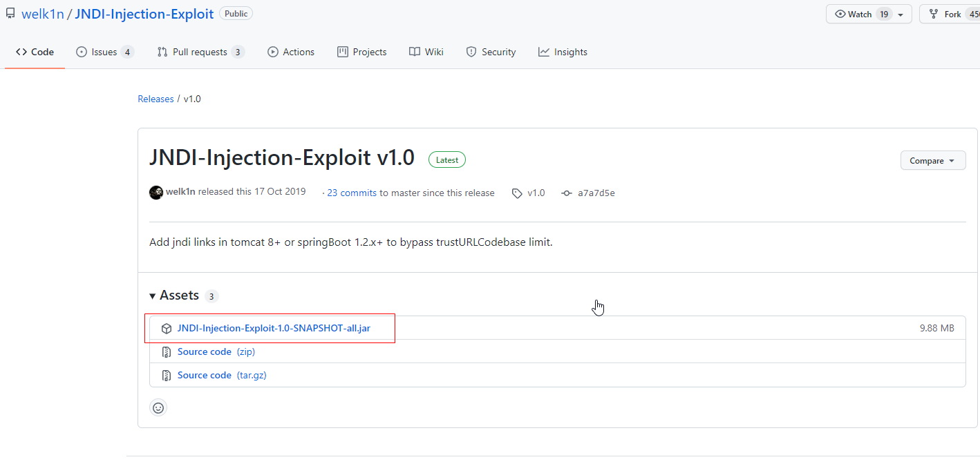Click the Pull requests count badge showing 3
This screenshot has width=980, height=464.
coord(238,52)
